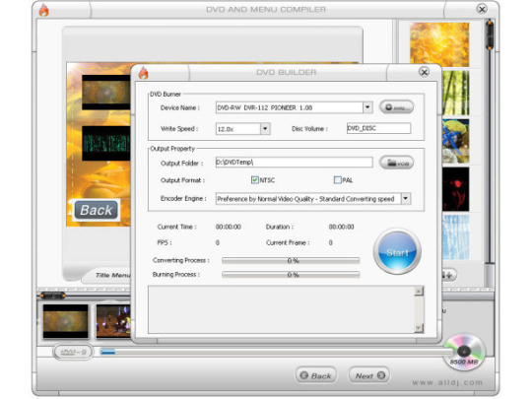The image size is (532, 399).
Task: Open the Write Speed dropdown
Action: [265, 129]
